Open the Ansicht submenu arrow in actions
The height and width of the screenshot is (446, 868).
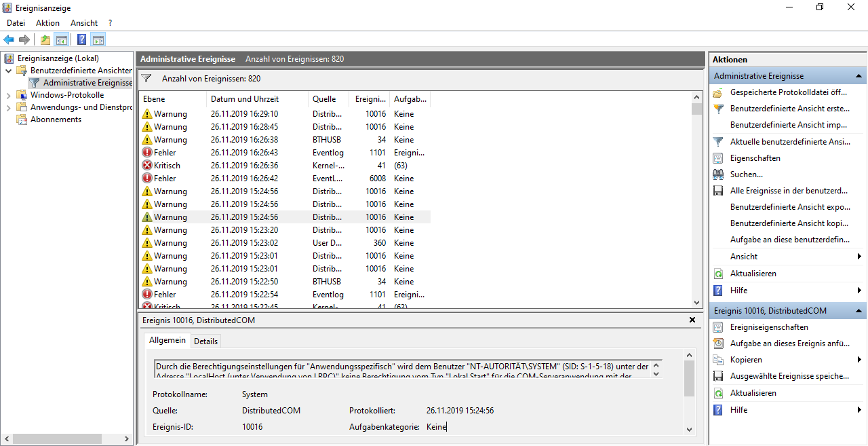(860, 257)
